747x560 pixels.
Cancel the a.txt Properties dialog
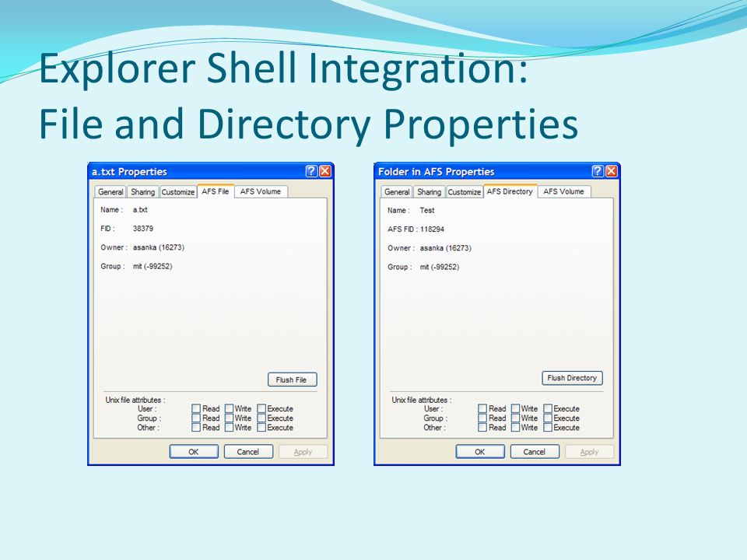point(248,451)
